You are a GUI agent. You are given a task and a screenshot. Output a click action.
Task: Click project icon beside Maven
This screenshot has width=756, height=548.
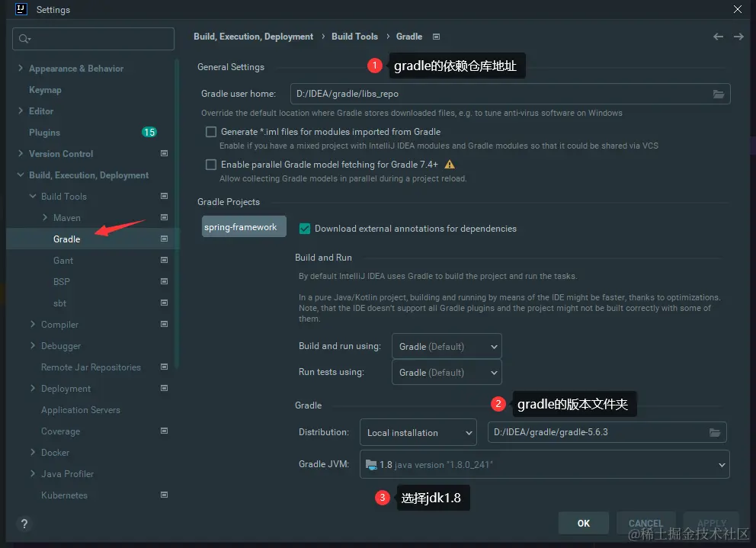tap(164, 217)
